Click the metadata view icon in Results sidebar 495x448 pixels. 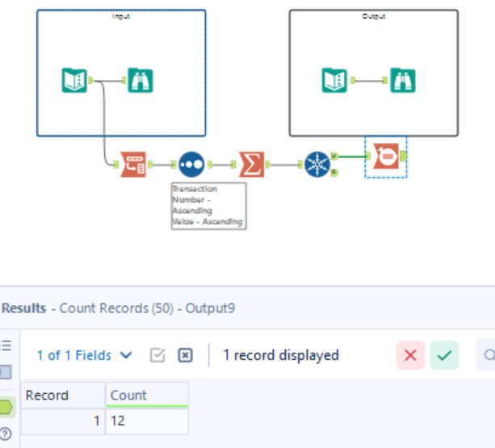tap(6, 372)
